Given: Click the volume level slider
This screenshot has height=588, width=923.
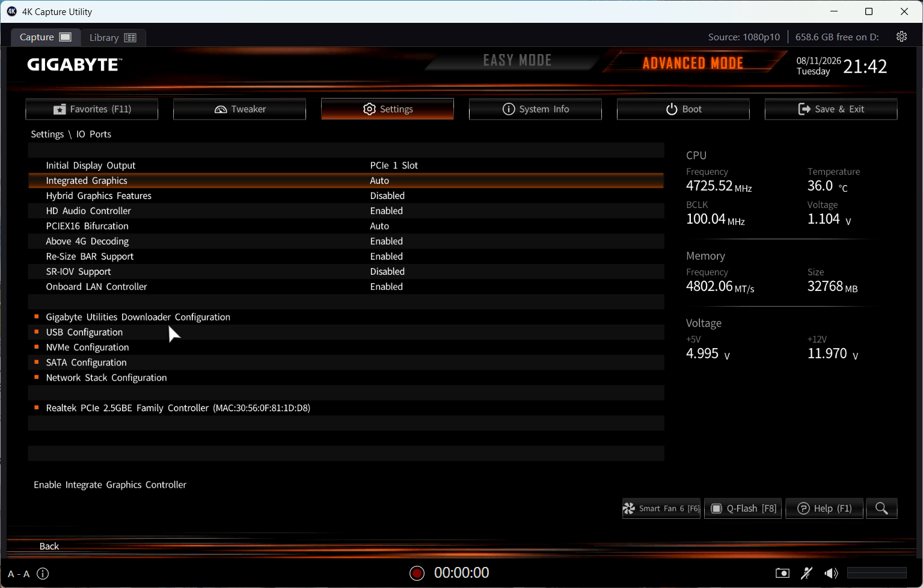Looking at the screenshot, I should pos(877,573).
